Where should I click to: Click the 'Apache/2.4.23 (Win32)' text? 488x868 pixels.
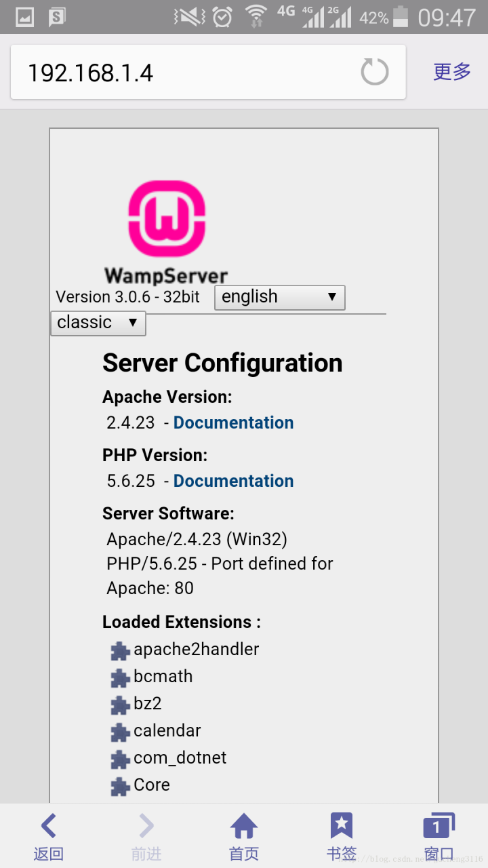197,539
